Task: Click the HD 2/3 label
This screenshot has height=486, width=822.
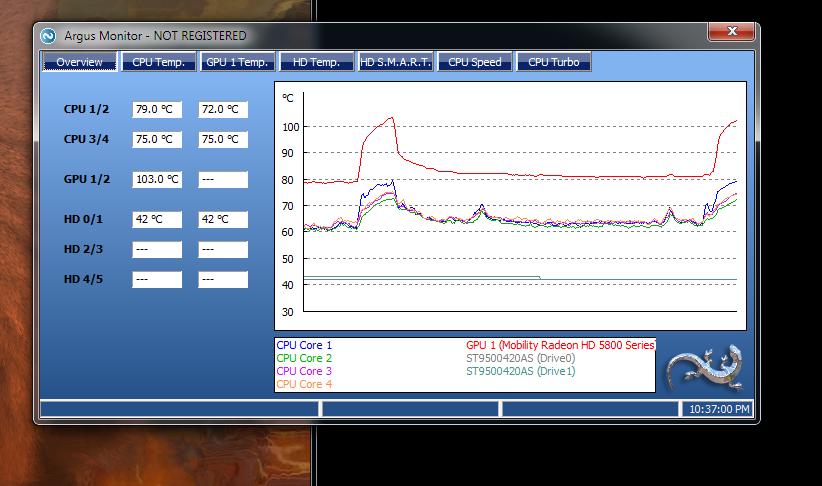Action: click(x=83, y=249)
